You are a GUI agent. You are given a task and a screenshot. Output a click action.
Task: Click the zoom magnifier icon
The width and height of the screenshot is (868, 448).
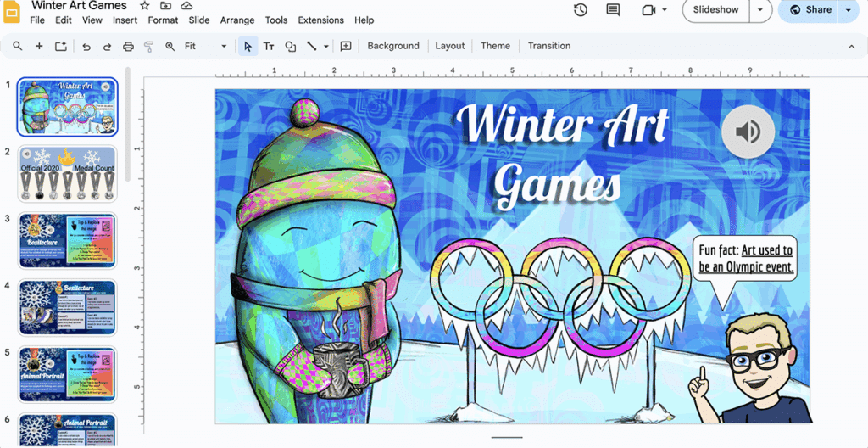(x=170, y=47)
